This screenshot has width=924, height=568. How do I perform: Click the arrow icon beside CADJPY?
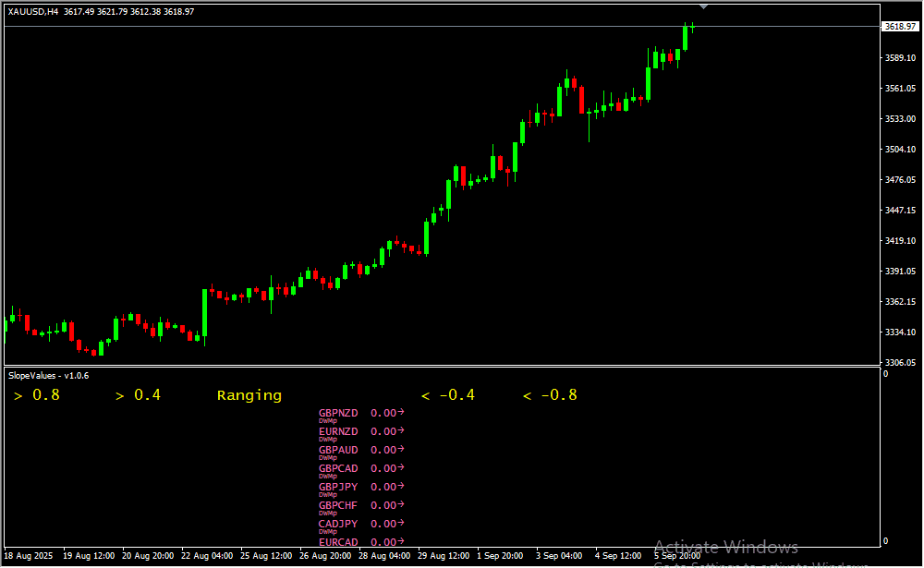coord(401,524)
